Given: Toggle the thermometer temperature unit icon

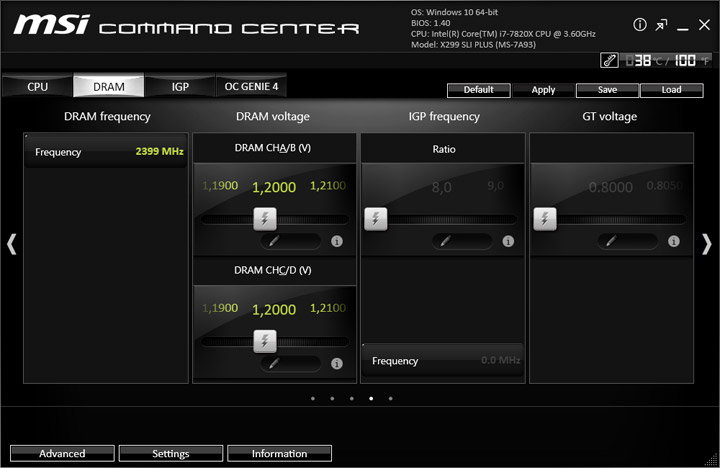Looking at the screenshot, I should (609, 60).
